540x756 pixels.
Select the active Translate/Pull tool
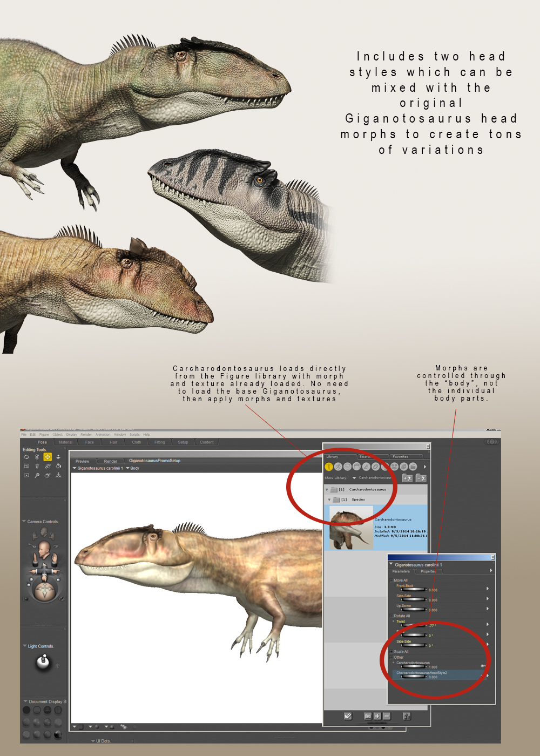click(48, 457)
